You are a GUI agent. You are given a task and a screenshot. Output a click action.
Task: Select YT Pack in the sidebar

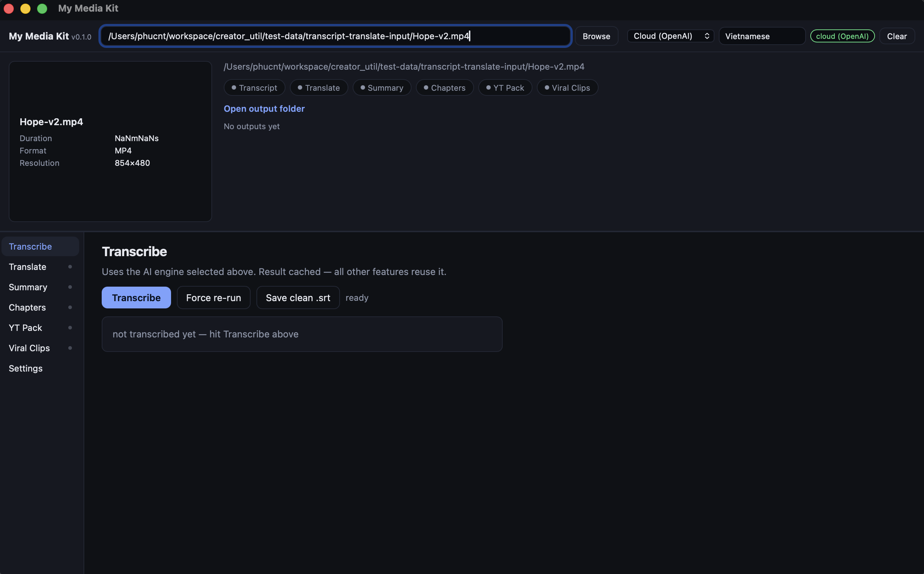pos(25,328)
